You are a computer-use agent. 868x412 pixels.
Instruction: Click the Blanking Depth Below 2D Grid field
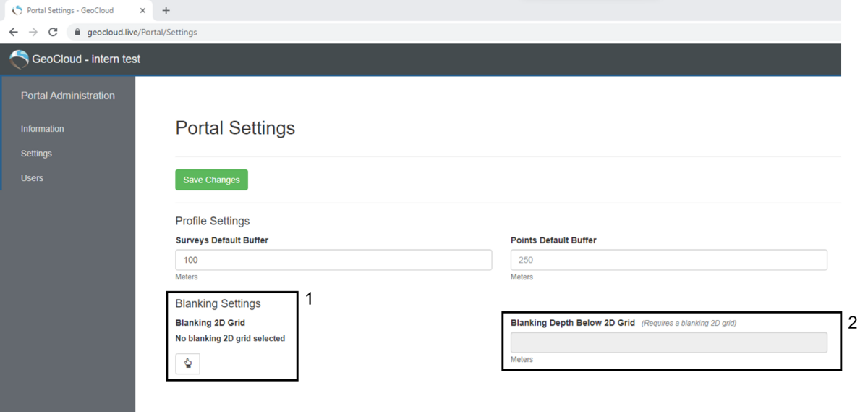(x=668, y=342)
